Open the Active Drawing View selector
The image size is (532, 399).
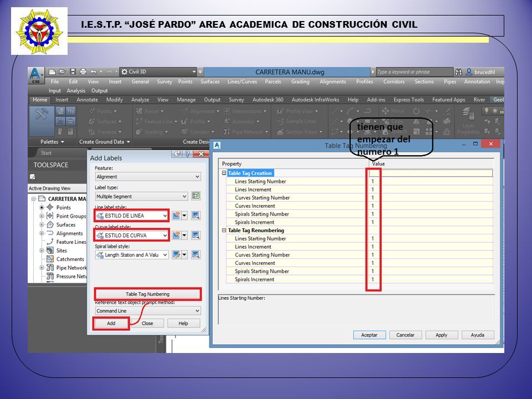click(57, 188)
